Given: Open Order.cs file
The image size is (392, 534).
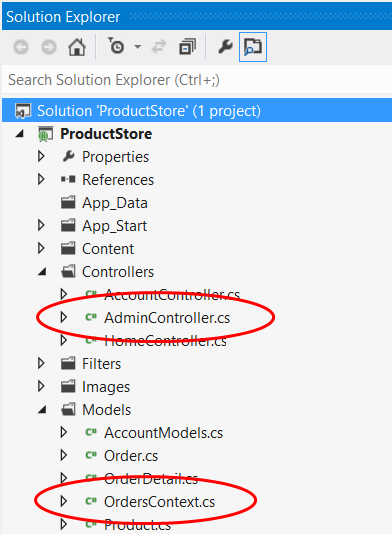Looking at the screenshot, I should click(131, 456).
